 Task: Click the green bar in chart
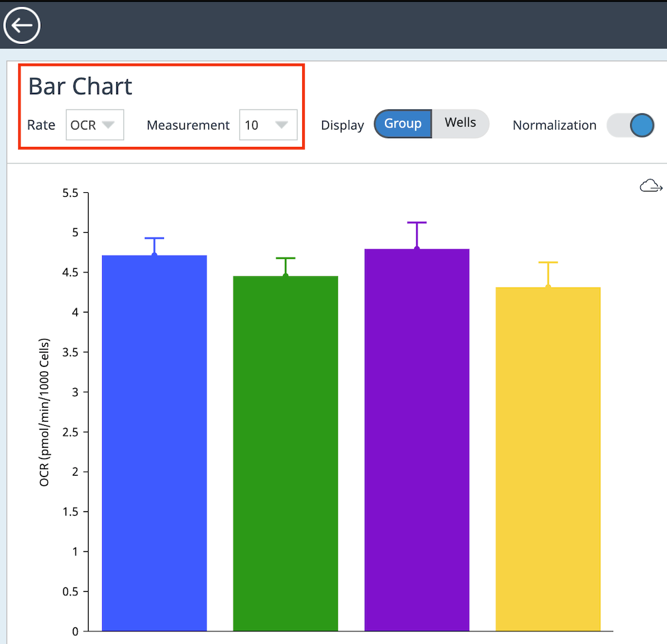[285, 454]
